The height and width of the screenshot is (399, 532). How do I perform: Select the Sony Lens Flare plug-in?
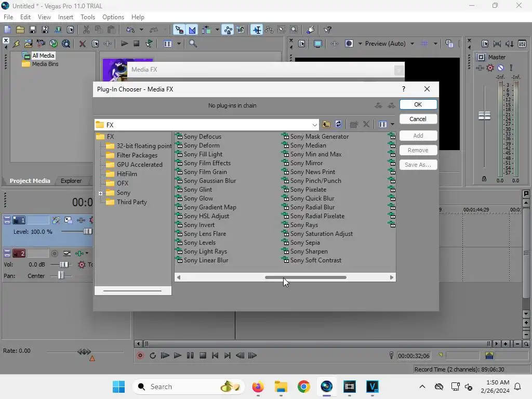(x=205, y=234)
